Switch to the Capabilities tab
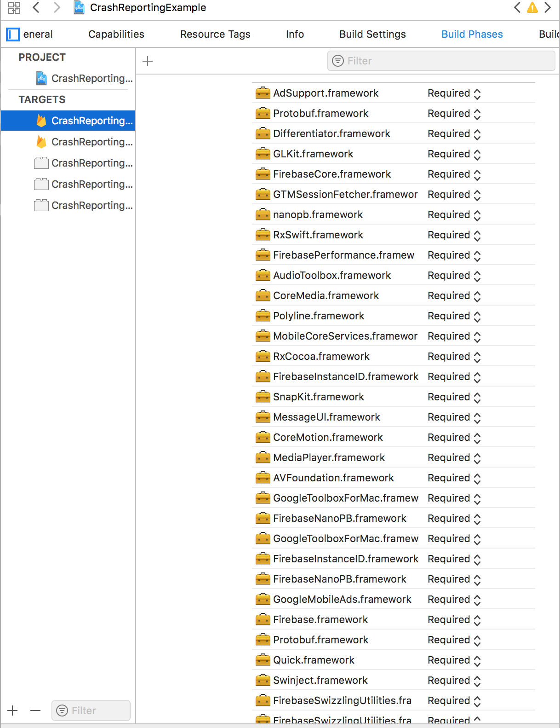Viewport: 560px width, 728px height. 116,34
